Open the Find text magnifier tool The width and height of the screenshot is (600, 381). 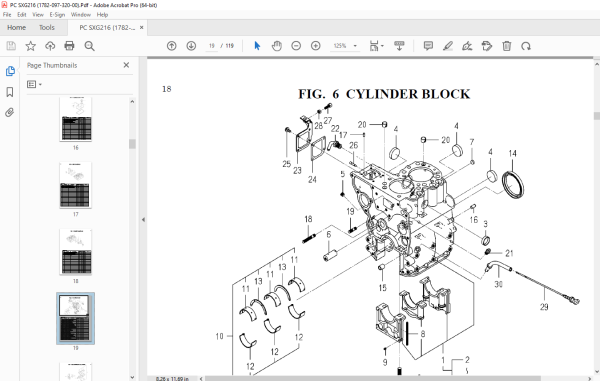tap(90, 46)
